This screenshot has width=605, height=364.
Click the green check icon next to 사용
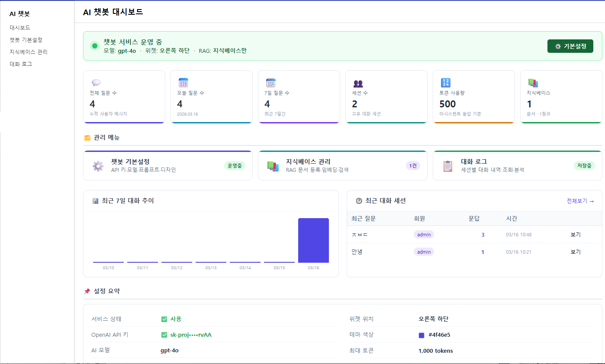(x=164, y=319)
